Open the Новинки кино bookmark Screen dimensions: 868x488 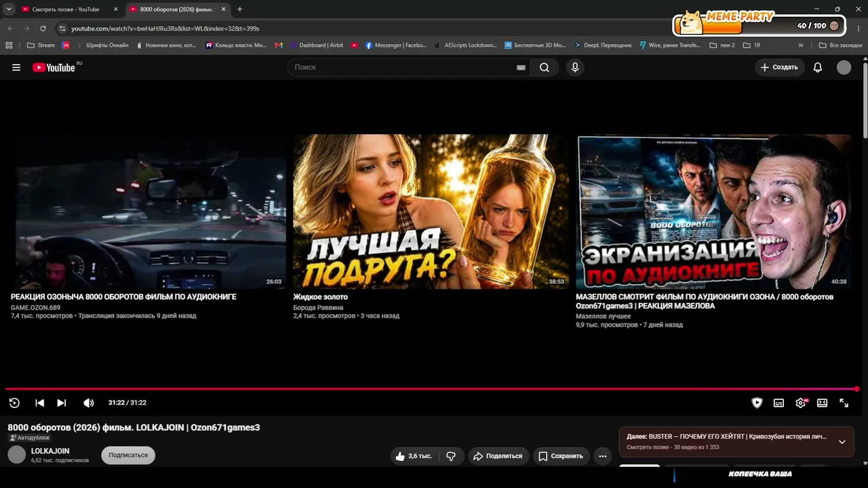click(166, 45)
